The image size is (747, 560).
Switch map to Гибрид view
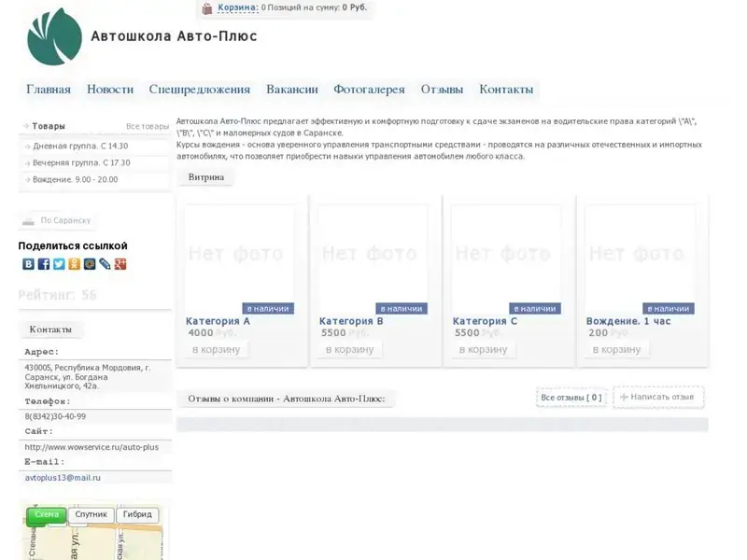pyautogui.click(x=137, y=514)
